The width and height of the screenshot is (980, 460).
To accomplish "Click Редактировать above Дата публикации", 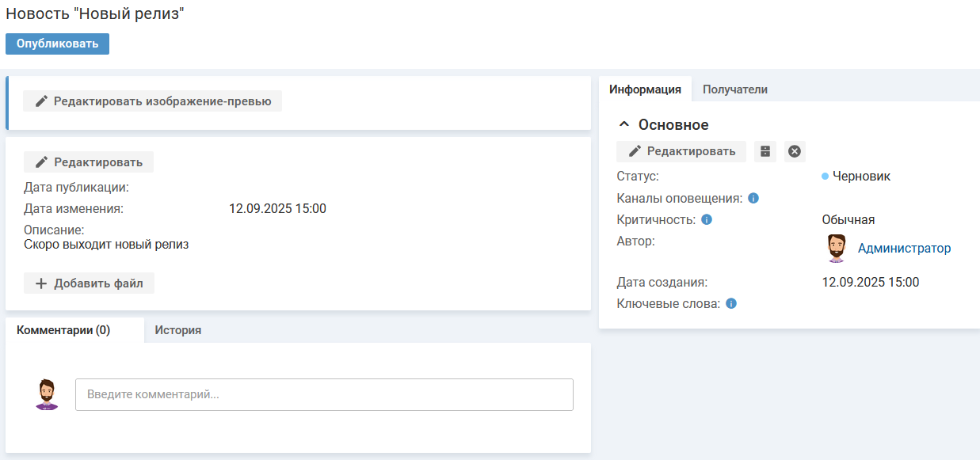I will [x=88, y=162].
